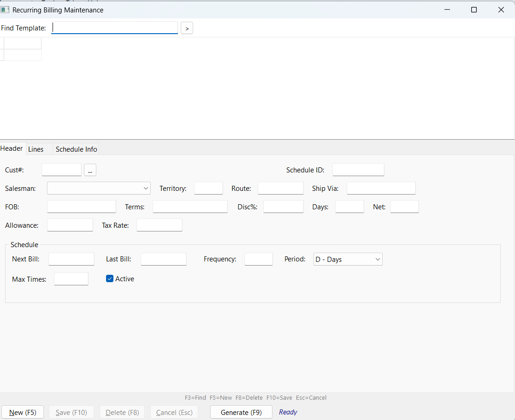Click the New (F5) button
The image size is (515, 420).
[x=23, y=412]
